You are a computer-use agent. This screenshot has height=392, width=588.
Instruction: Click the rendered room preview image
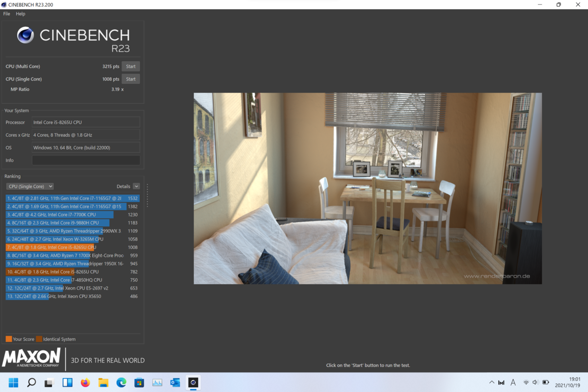(x=367, y=188)
